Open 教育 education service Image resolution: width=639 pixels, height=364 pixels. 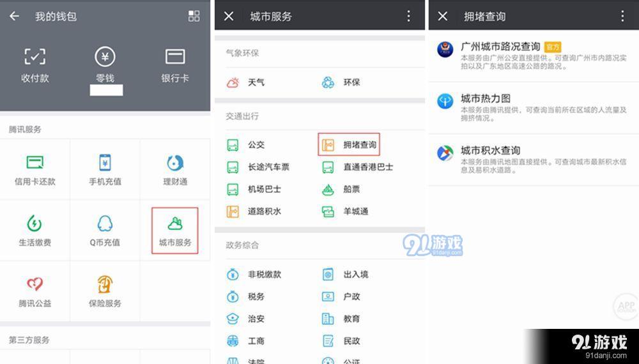pos(341,319)
